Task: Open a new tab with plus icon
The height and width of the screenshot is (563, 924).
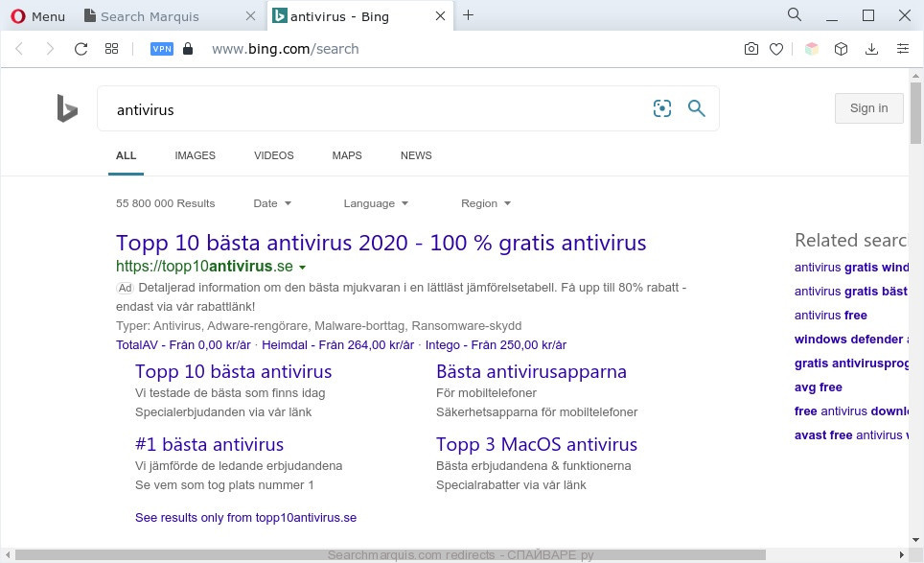Action: (x=468, y=15)
